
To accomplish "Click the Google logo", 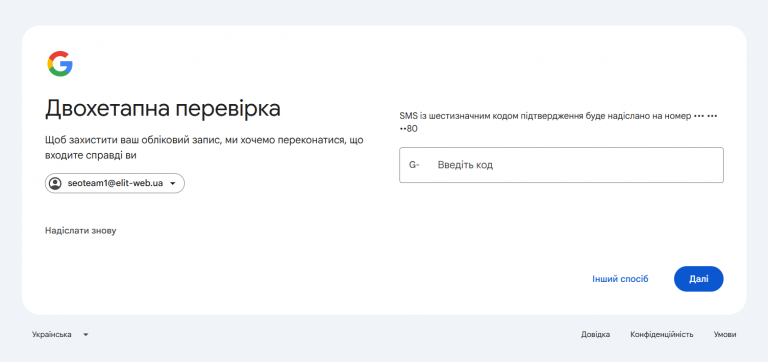I will 60,64.
